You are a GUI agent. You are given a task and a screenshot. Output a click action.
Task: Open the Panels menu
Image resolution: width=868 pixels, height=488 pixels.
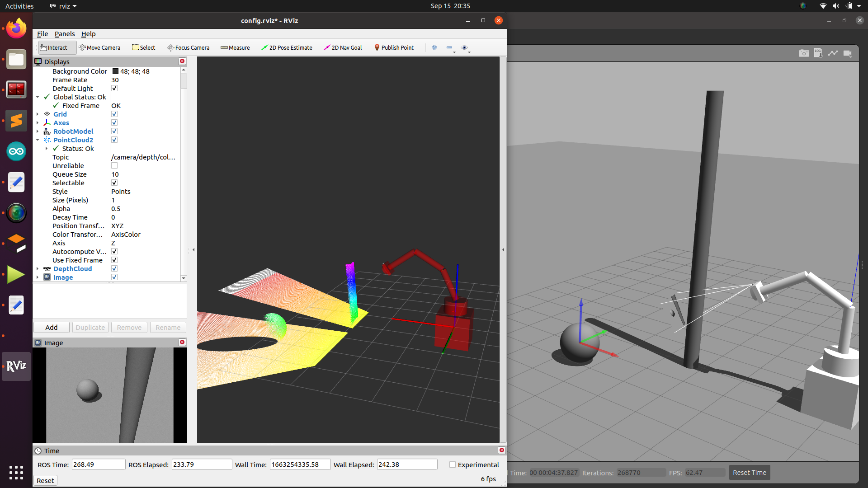[x=65, y=34]
